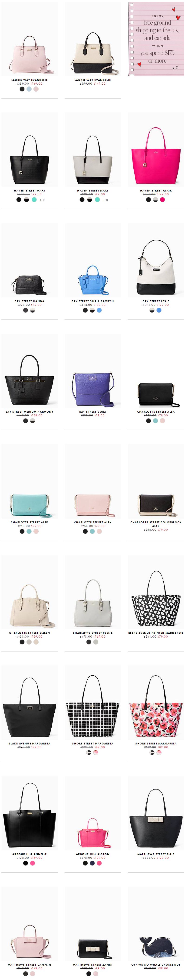Open Blake Avenue Printed Margareta title link
This screenshot has height=980, width=185.
(x=156, y=633)
